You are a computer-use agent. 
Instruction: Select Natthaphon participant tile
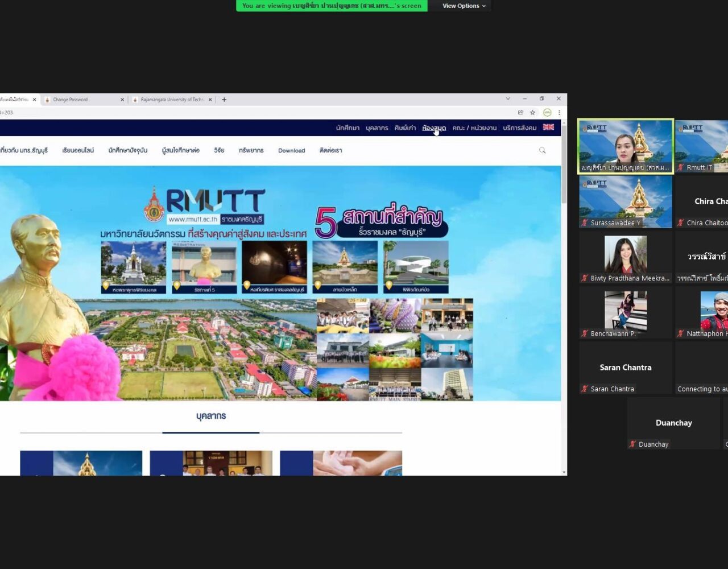(x=701, y=312)
